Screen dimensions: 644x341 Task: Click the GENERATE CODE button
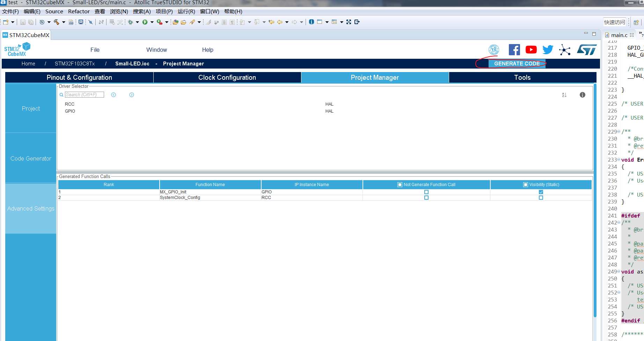tap(517, 64)
